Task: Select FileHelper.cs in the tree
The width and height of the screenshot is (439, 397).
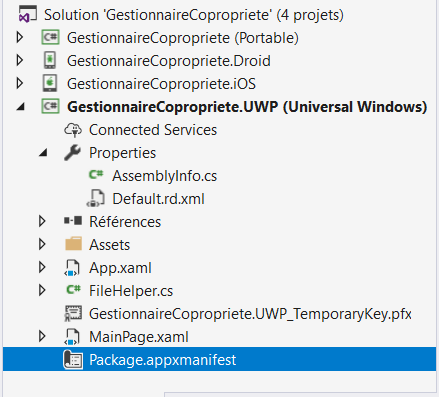Action: (x=131, y=291)
